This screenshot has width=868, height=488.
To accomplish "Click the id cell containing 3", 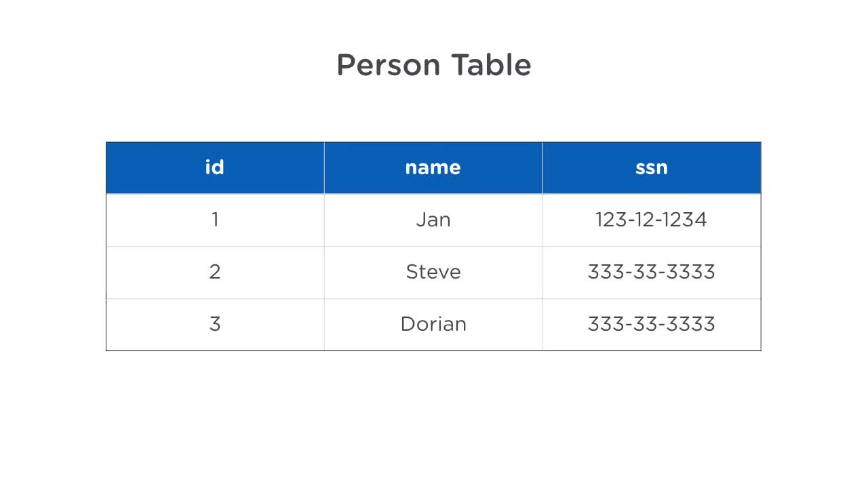I will coord(215,324).
